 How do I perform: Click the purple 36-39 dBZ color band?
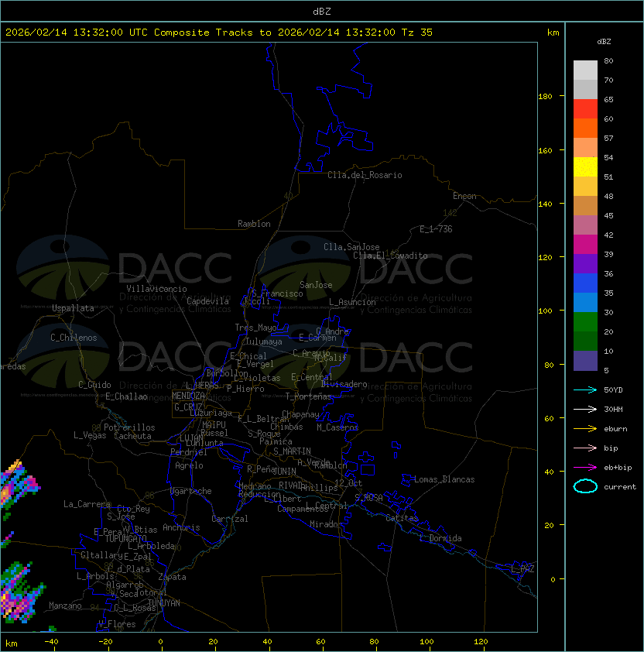(585, 263)
